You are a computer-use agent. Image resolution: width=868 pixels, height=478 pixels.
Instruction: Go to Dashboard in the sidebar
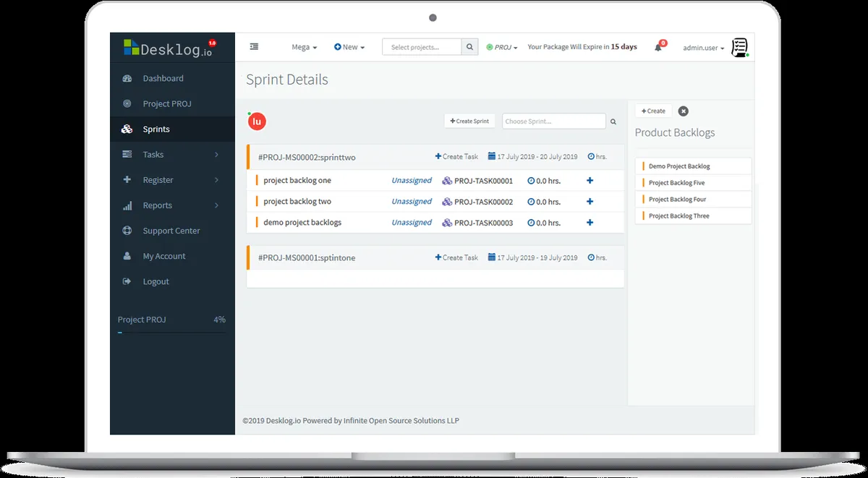pos(163,79)
